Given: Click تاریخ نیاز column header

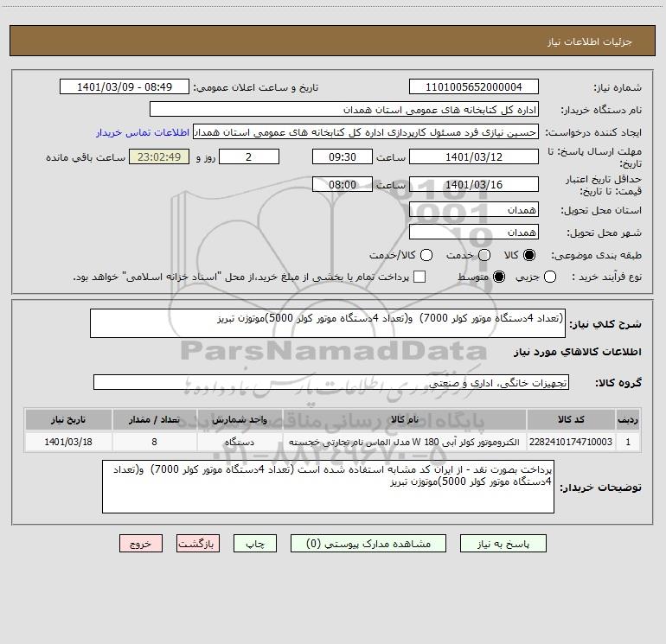Looking at the screenshot, I should pyautogui.click(x=68, y=419).
